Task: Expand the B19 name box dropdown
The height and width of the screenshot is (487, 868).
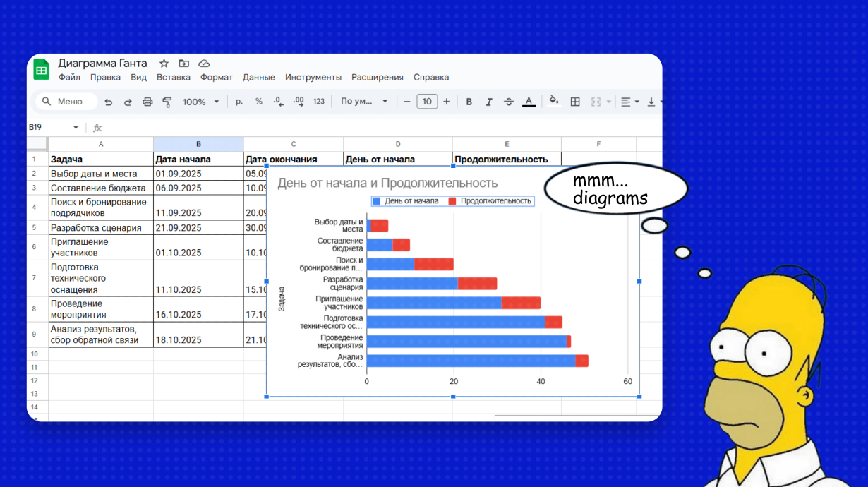Action: [76, 128]
